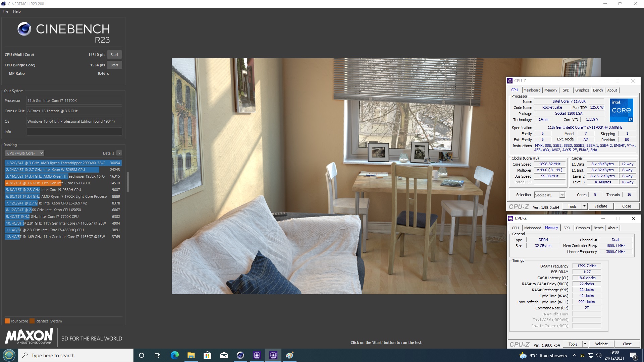Viewport: 644px width, 362px height.
Task: Start the CPU Single Core benchmark
Action: pyautogui.click(x=114, y=65)
